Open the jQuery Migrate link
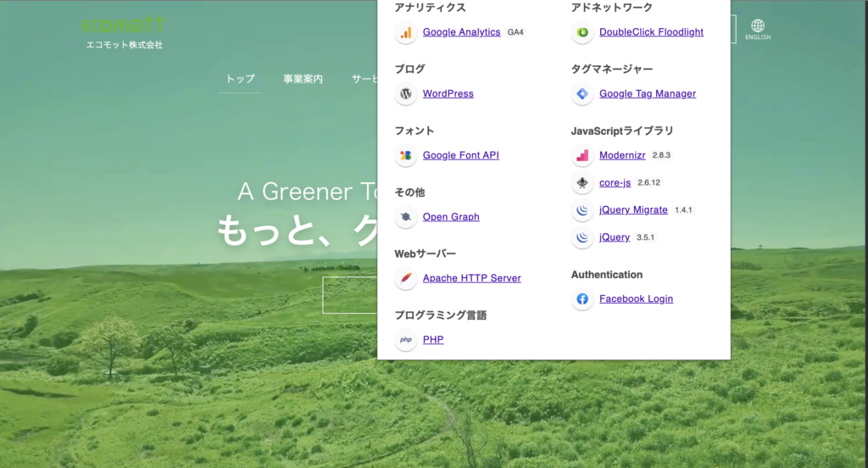 633,210
